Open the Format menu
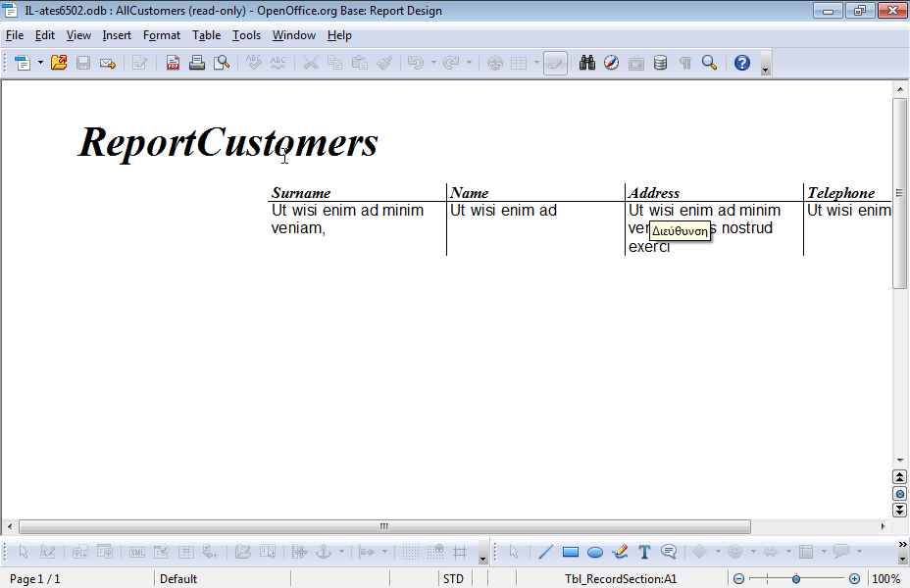 [x=162, y=35]
